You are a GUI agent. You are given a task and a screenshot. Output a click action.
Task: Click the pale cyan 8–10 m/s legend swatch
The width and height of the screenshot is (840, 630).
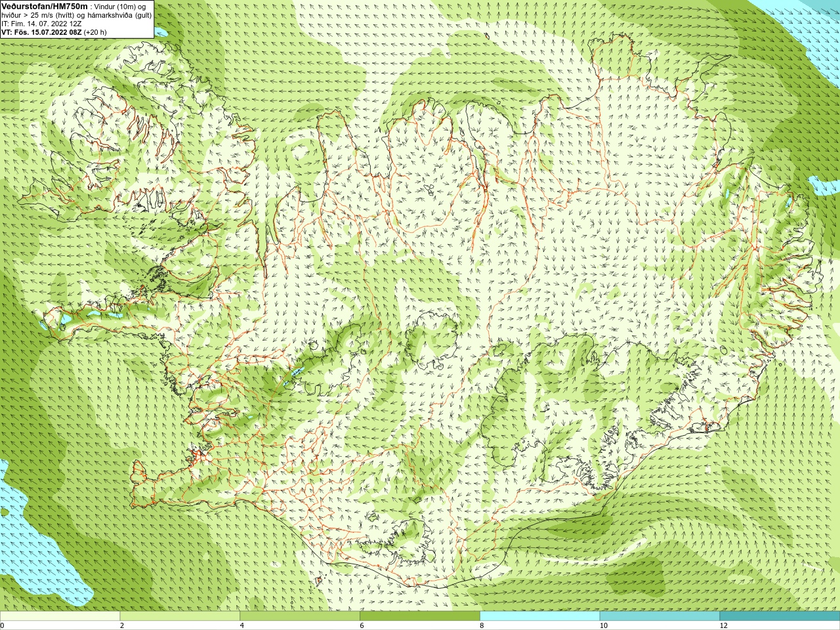540,616
